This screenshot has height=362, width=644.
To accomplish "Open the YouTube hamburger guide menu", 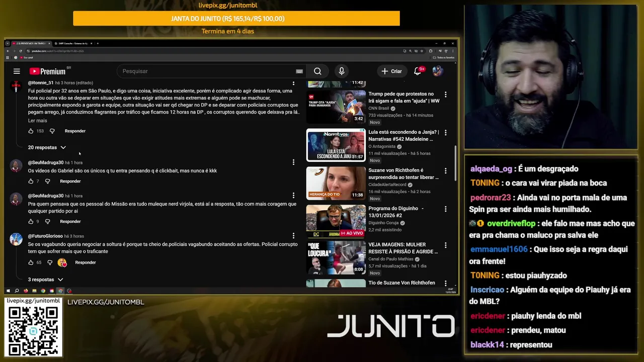I will [x=17, y=71].
